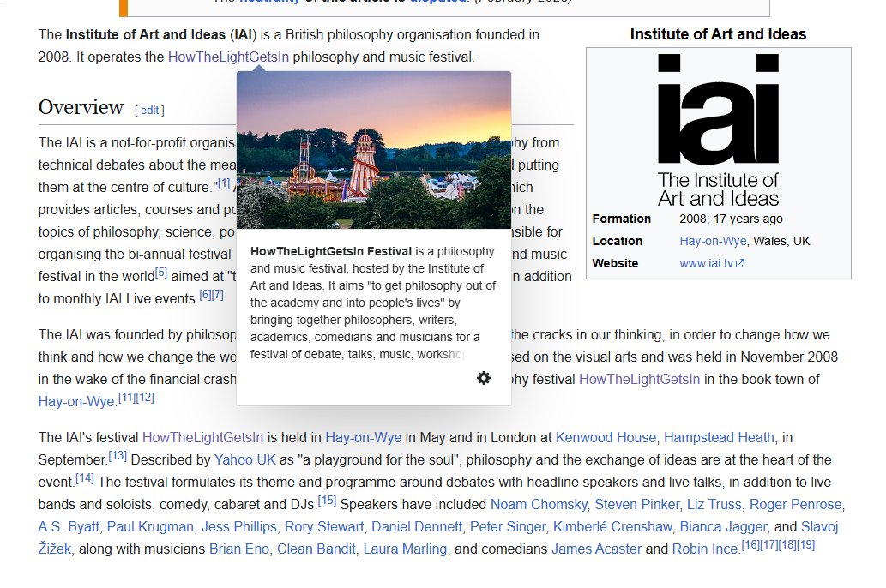Open the Slavoj Žižek article
The image size is (886, 588).
[x=819, y=527]
